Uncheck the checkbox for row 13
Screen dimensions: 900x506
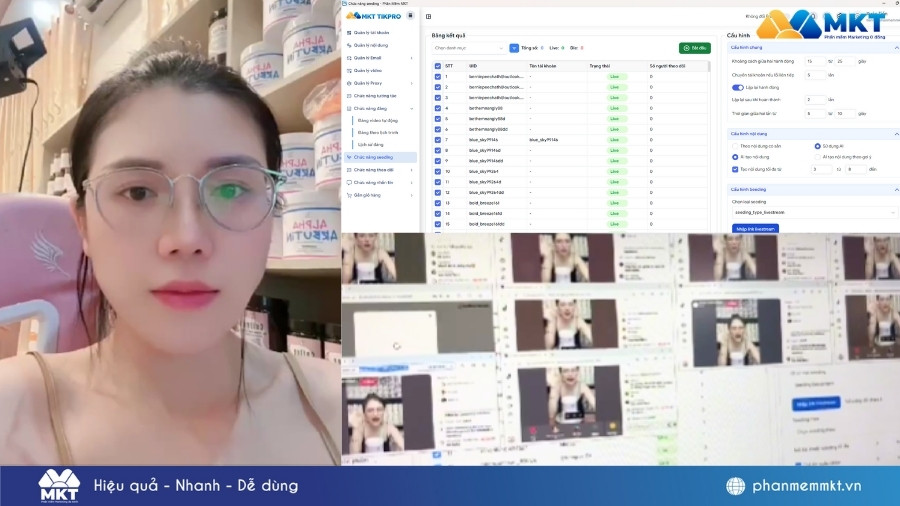[438, 203]
